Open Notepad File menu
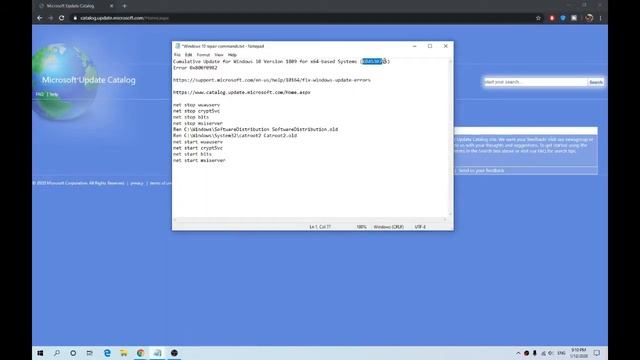Image resolution: width=640 pixels, height=360 pixels. (x=177, y=55)
